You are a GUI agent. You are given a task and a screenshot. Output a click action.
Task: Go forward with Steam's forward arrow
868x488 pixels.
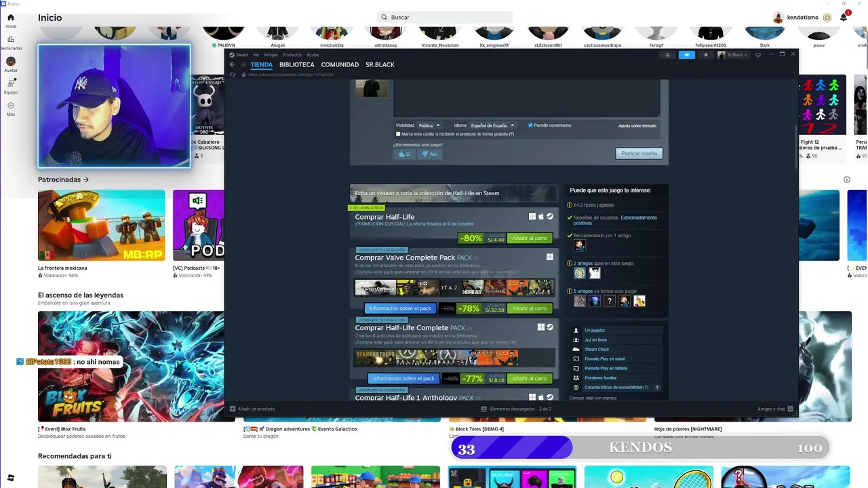[x=243, y=65]
